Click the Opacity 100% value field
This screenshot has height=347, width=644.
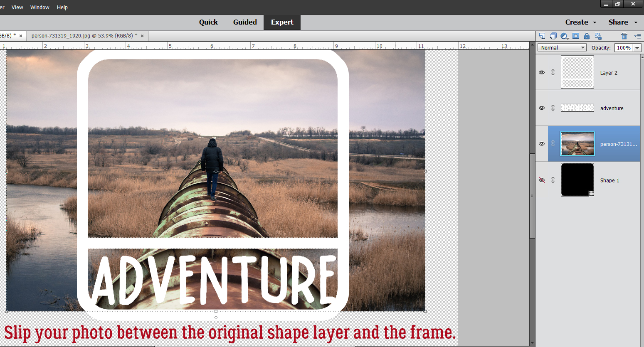(624, 48)
